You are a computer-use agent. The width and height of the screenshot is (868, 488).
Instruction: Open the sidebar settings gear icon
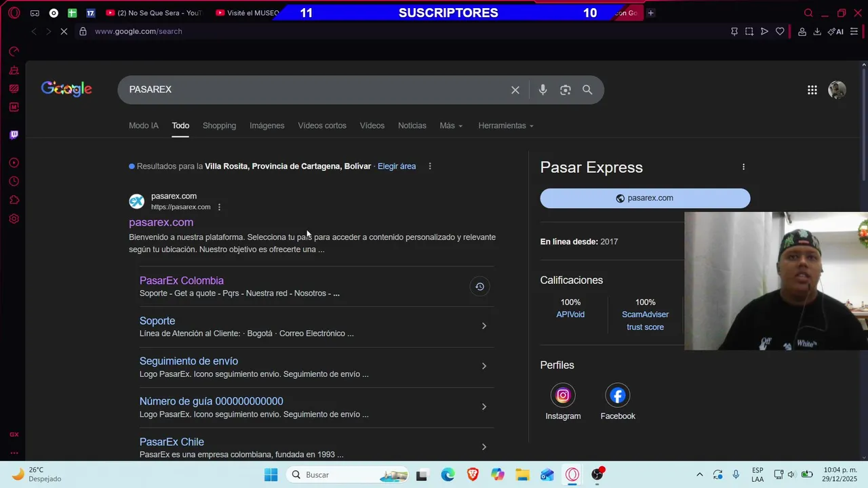coord(14,219)
